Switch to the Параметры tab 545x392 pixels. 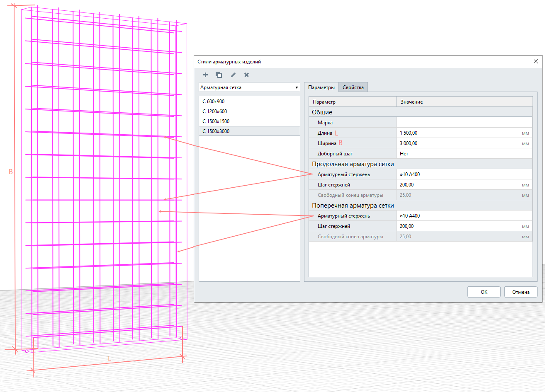point(321,87)
